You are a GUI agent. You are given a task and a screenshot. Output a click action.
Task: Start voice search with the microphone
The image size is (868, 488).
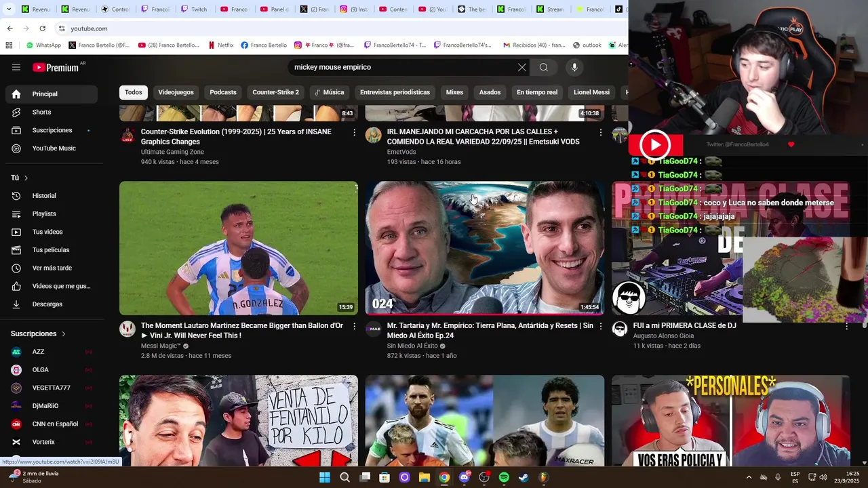click(x=574, y=67)
